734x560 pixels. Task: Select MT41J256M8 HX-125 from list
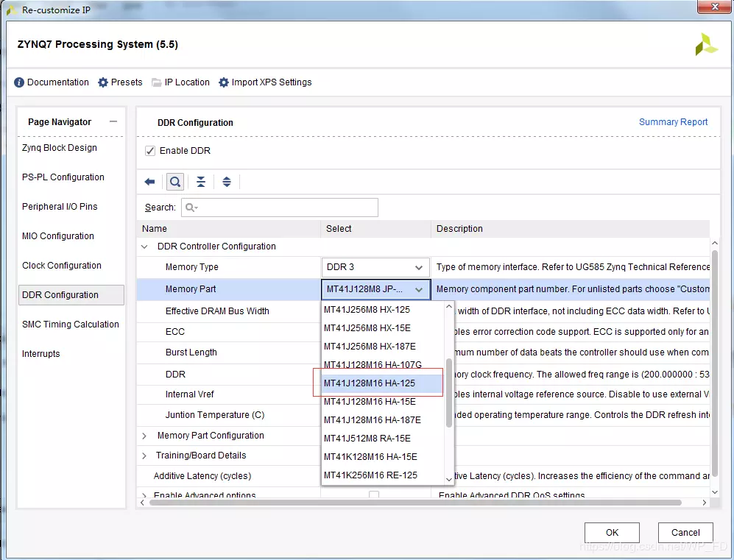pos(382,310)
